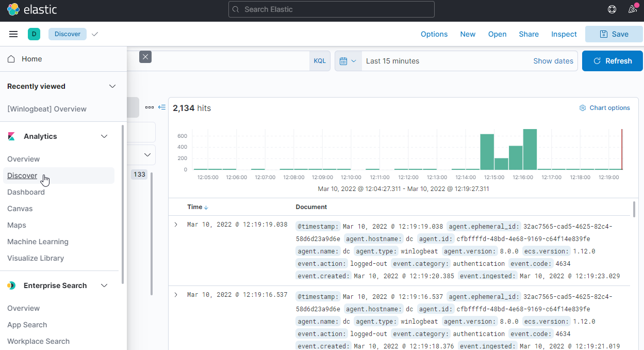This screenshot has width=644, height=350.
Task: Click the Document column header
Action: [311, 207]
